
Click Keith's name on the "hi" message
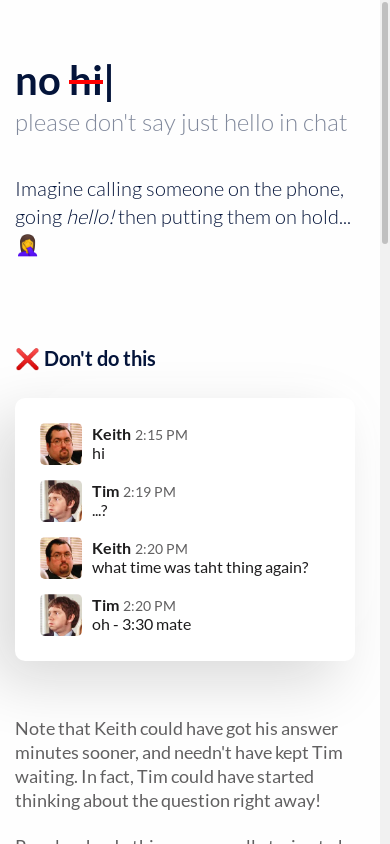[x=111, y=434]
